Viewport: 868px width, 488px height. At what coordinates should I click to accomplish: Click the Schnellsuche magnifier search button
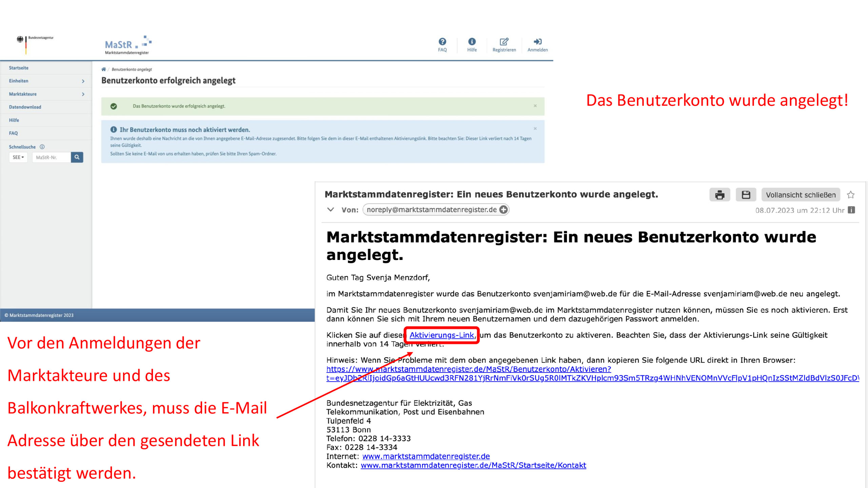point(77,157)
